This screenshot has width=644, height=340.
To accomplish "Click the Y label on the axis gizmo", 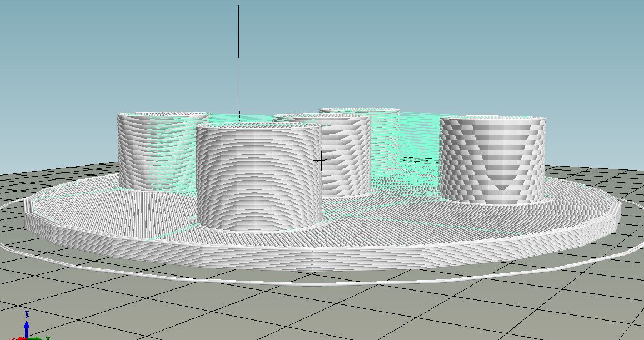I will (49, 337).
